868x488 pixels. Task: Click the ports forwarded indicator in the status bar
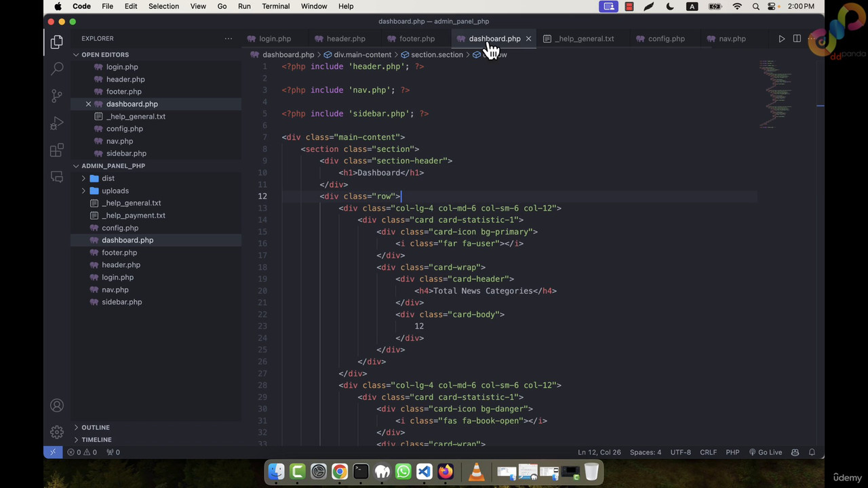tap(113, 452)
